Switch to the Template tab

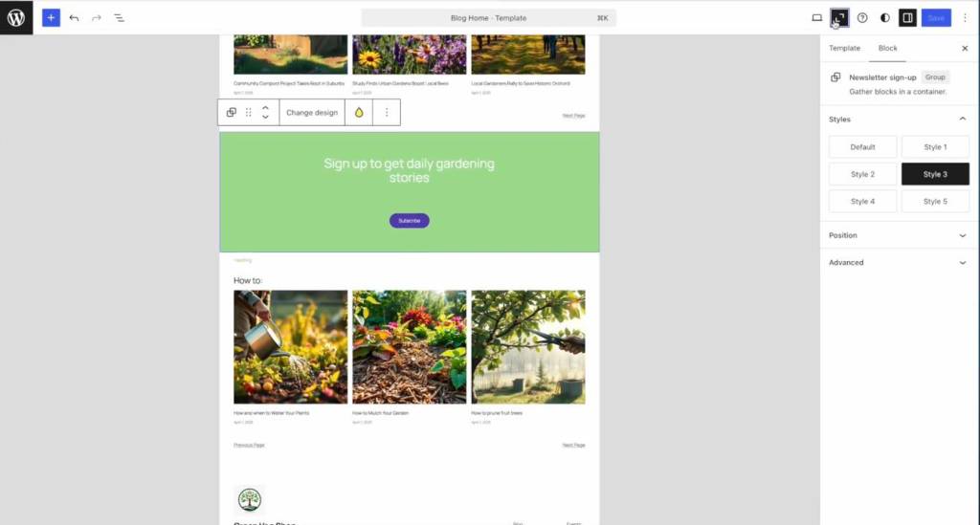point(844,48)
